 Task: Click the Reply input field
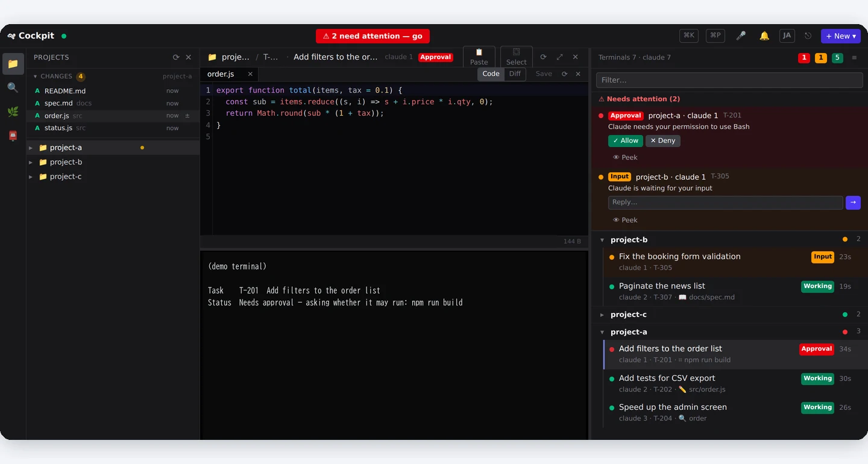725,202
